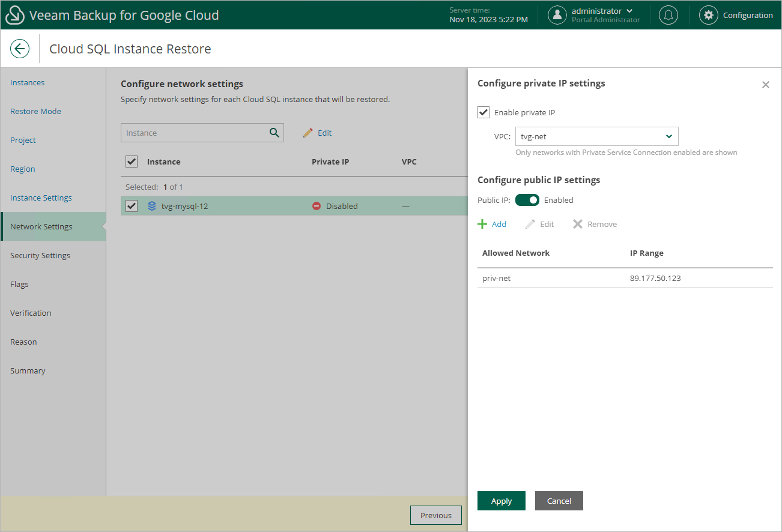Image resolution: width=782 pixels, height=532 pixels.
Task: Click the Cancel button
Action: 559,501
